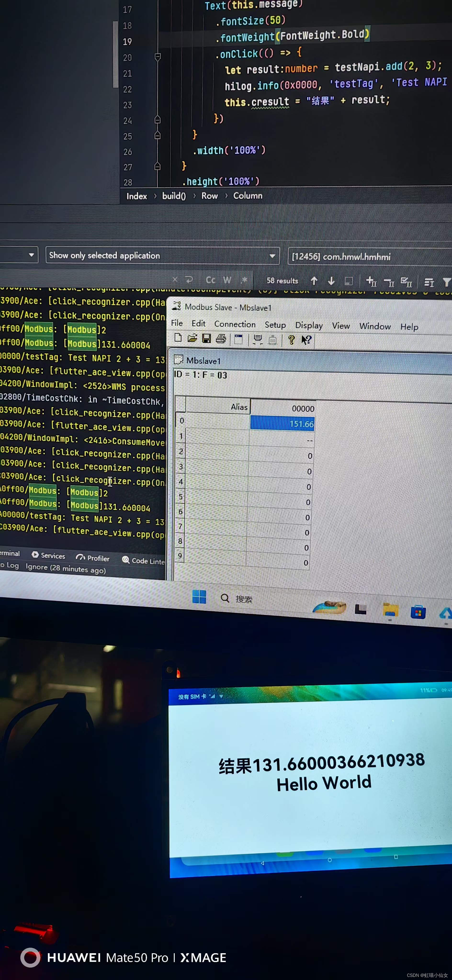The height and width of the screenshot is (980, 452).
Task: Jump to the previous log search result
Action: coord(314,281)
